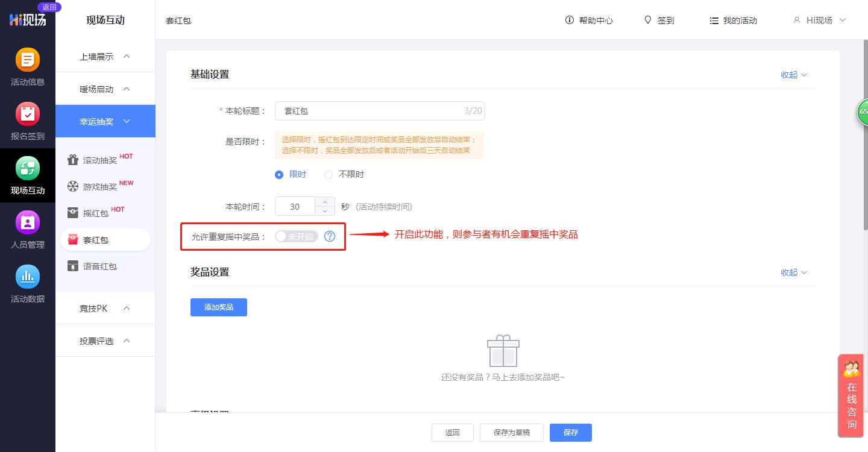The height and width of the screenshot is (452, 868).
Task: Enable the 允许重复摇中奖品 switch
Action: 295,236
